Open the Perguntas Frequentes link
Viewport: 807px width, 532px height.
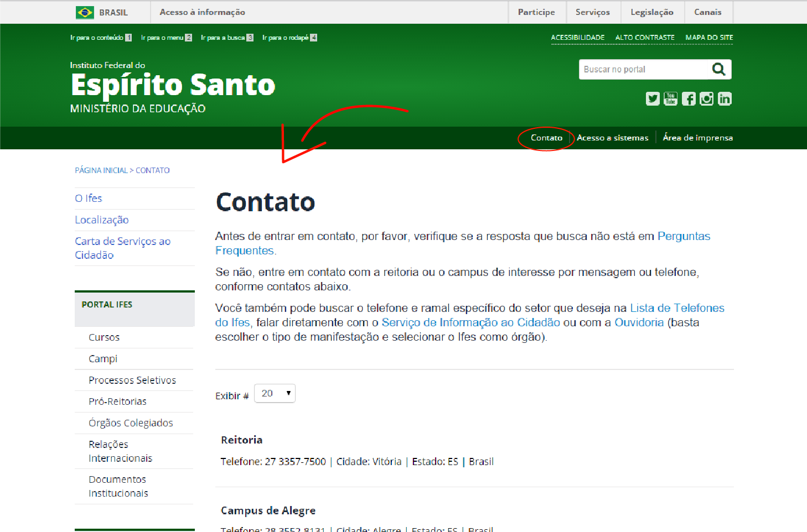684,236
